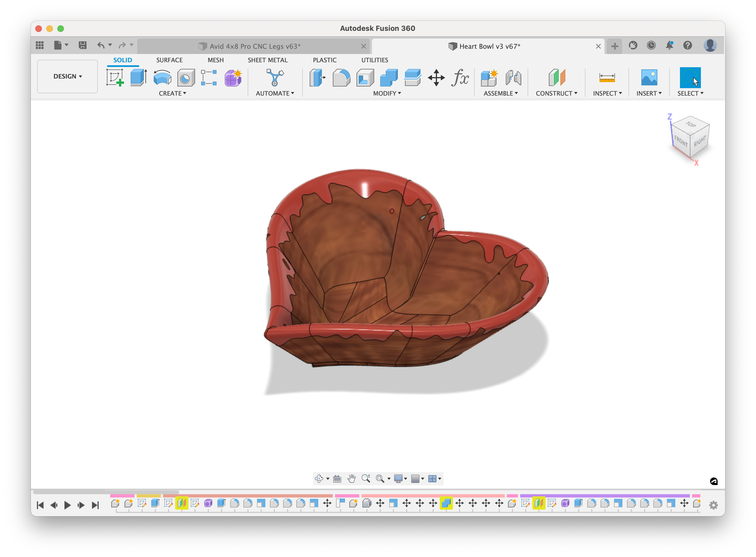Play the timeline history
Viewport: 756px width, 557px height.
[x=67, y=505]
